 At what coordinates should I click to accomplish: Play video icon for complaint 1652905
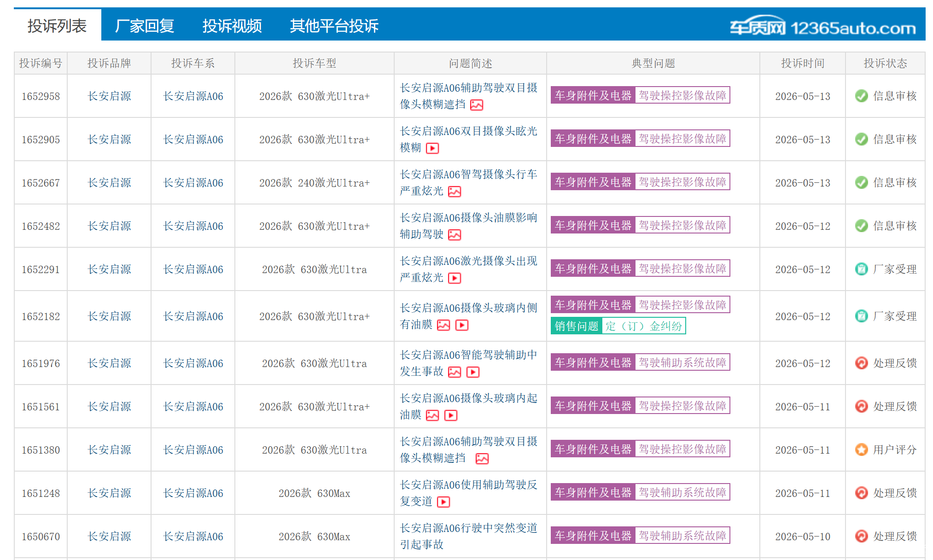click(432, 148)
